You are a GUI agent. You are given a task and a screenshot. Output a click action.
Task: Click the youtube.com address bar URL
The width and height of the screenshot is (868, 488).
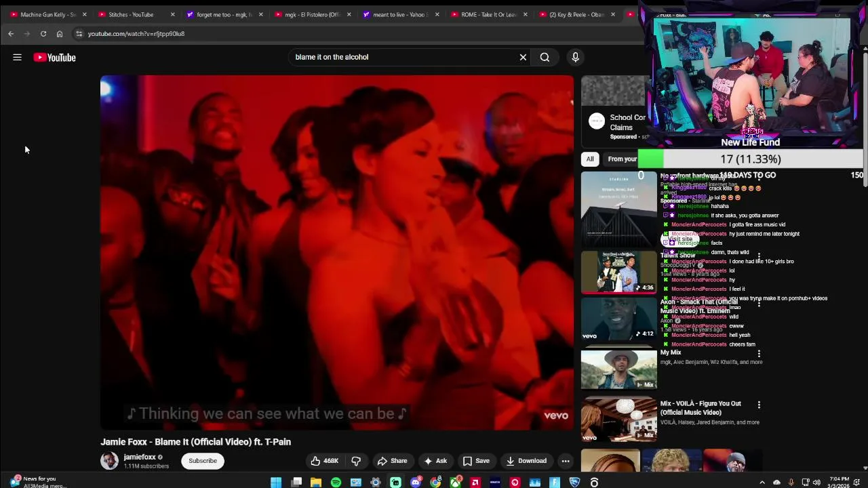point(136,33)
